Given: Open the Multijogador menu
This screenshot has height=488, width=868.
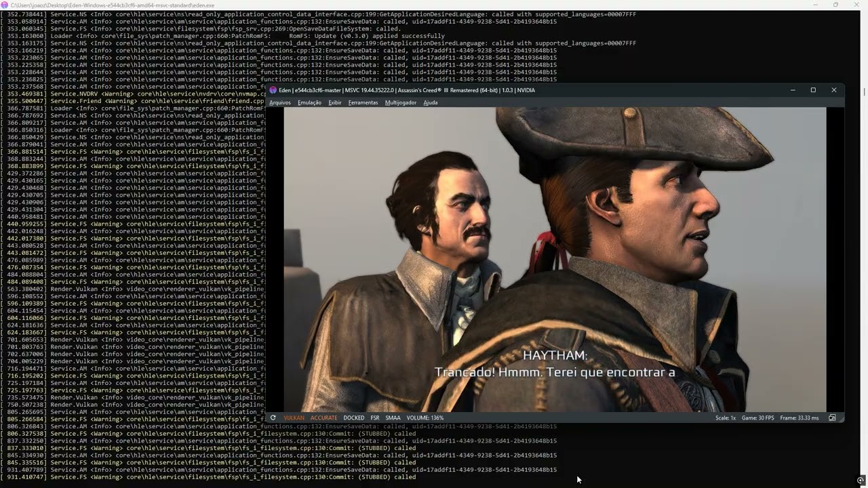Looking at the screenshot, I should (x=401, y=102).
